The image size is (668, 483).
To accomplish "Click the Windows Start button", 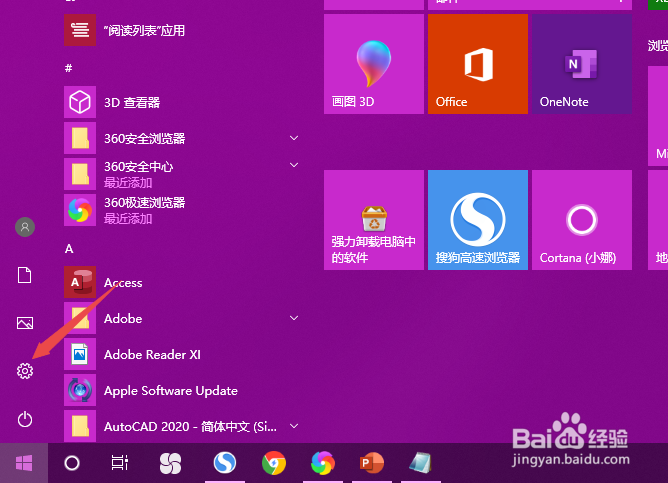I will 24,463.
